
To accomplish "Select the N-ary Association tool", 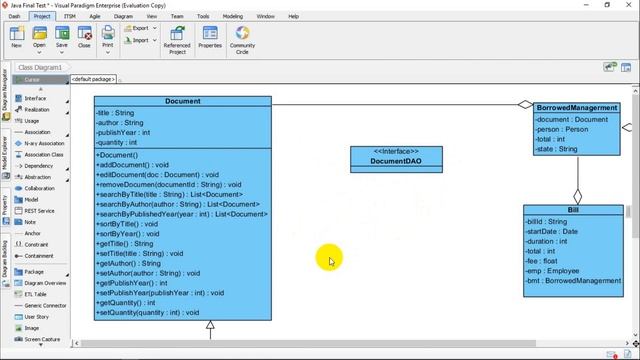I will click(44, 143).
